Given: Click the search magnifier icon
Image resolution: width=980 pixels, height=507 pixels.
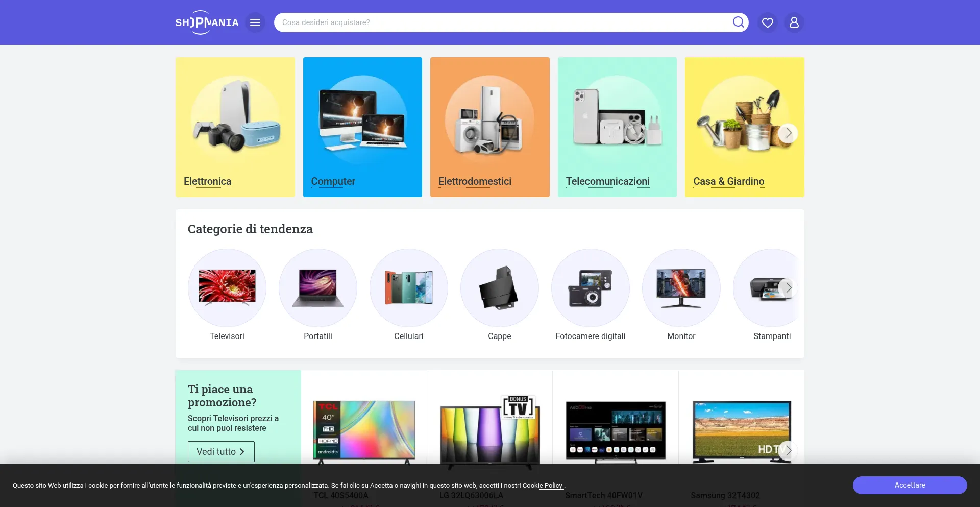Looking at the screenshot, I should pos(738,22).
